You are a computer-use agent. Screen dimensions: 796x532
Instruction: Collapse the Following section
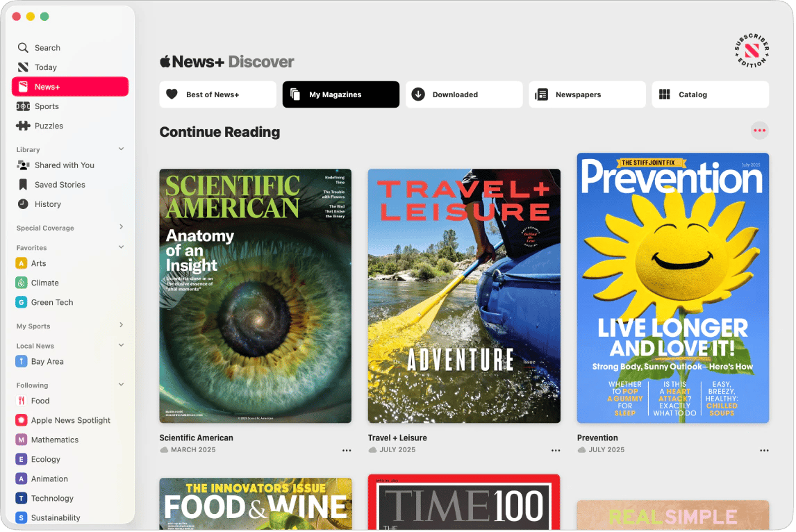pos(121,385)
